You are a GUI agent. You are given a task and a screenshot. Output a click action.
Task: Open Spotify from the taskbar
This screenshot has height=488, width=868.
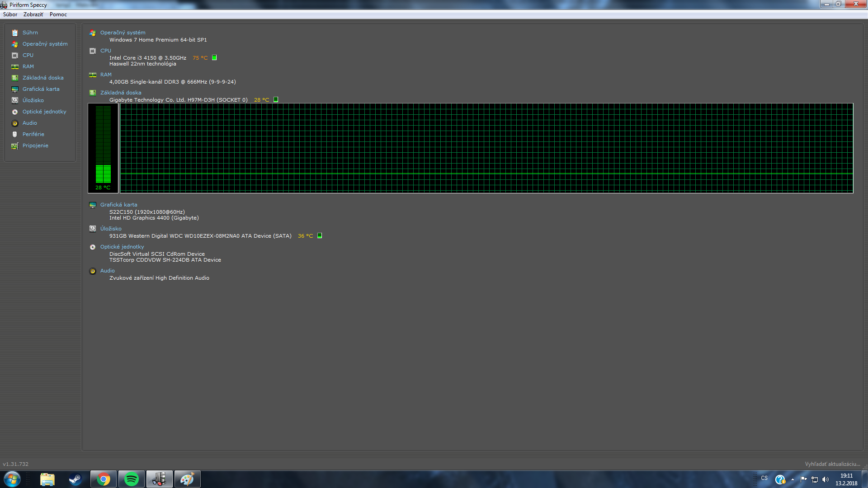tap(132, 479)
